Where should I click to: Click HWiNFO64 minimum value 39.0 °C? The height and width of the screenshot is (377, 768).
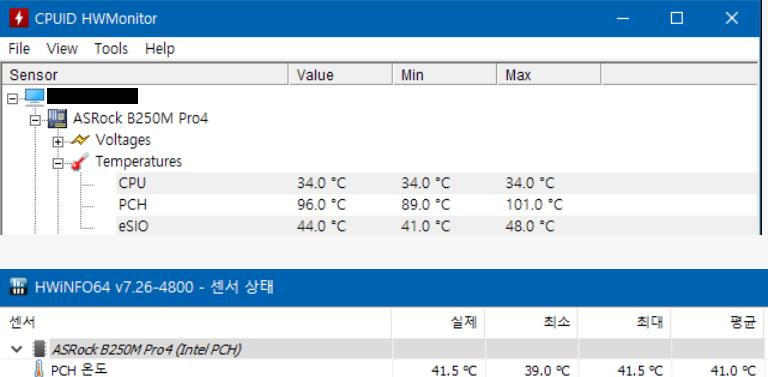(x=547, y=370)
